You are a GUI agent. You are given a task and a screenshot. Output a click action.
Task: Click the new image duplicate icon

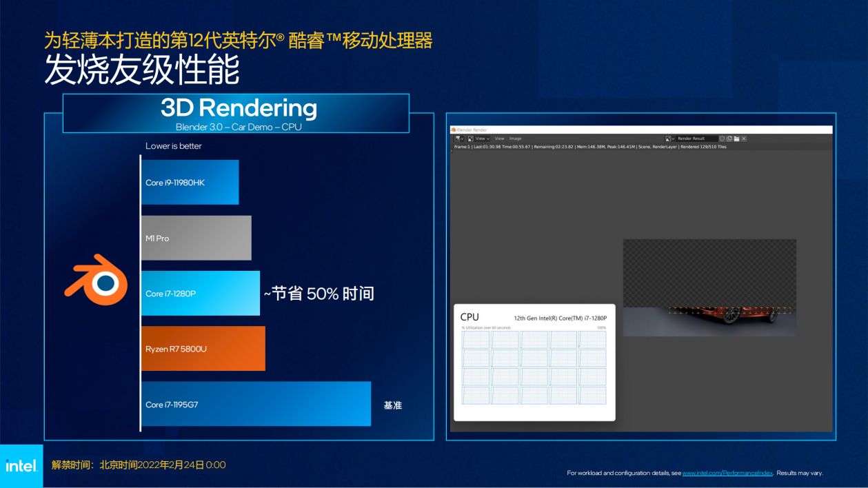click(729, 139)
